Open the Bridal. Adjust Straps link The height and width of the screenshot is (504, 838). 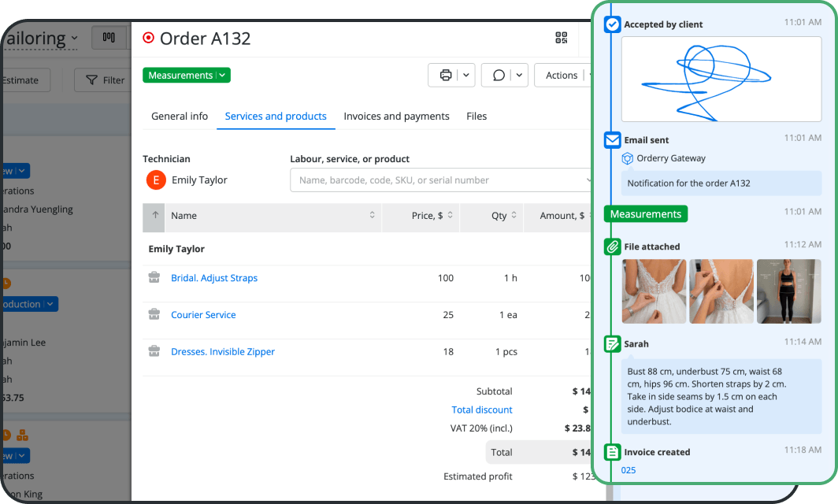[x=214, y=278]
